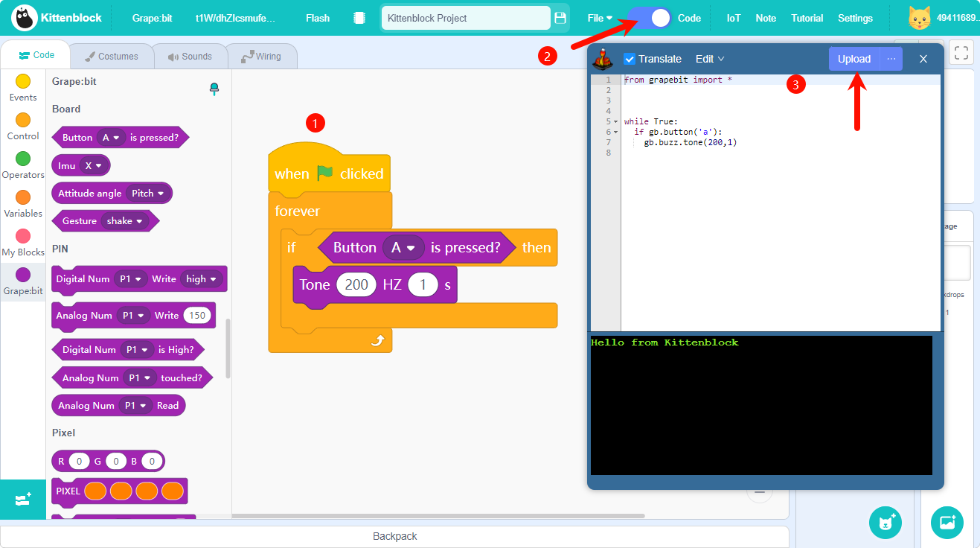Screen dimensions: 980x548
Task: Click the add sprite cat button
Action: [x=885, y=522]
